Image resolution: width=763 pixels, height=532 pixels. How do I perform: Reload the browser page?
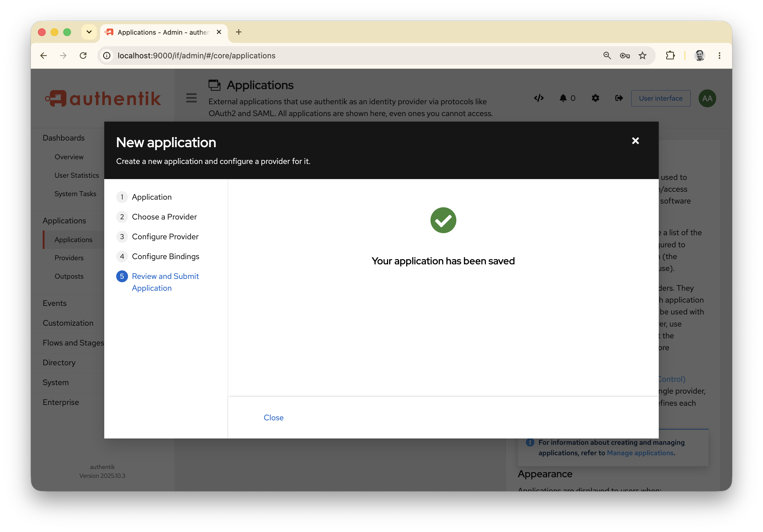pyautogui.click(x=83, y=56)
